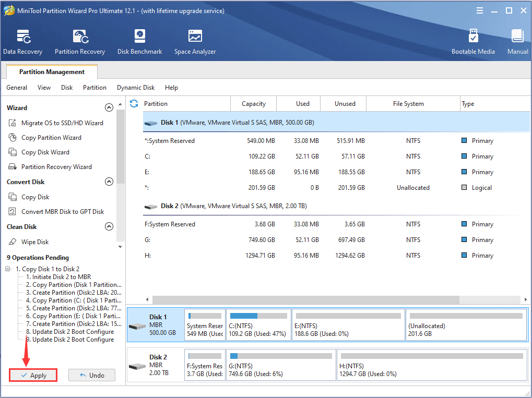Click the refresh icon beside the Partition header
Image resolution: width=532 pixels, height=398 pixels.
pos(134,103)
